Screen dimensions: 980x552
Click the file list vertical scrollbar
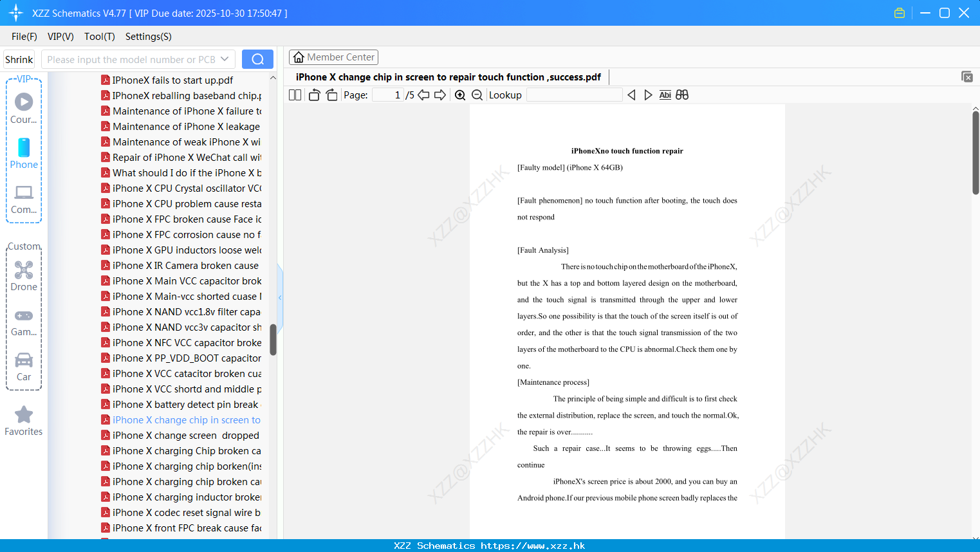273,340
